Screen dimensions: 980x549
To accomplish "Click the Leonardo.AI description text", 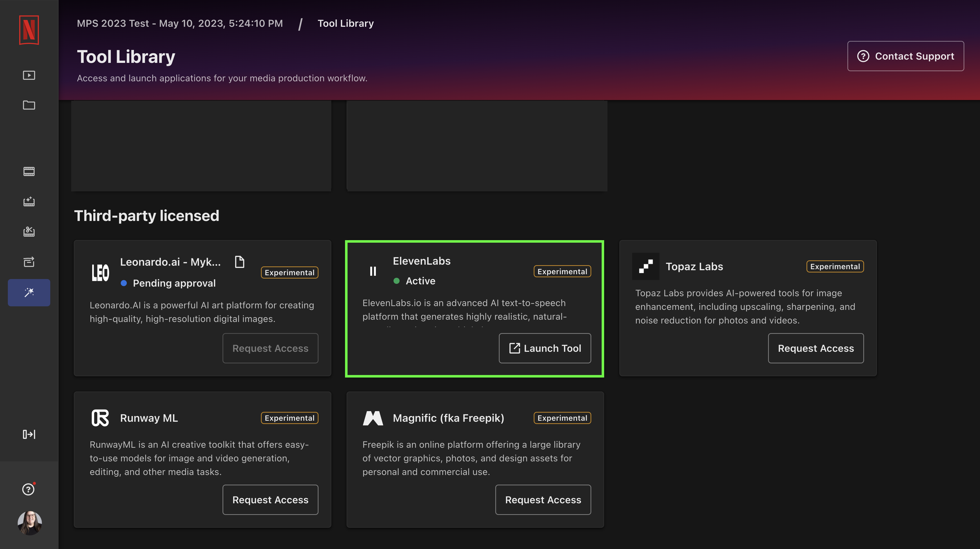I will coord(202,312).
